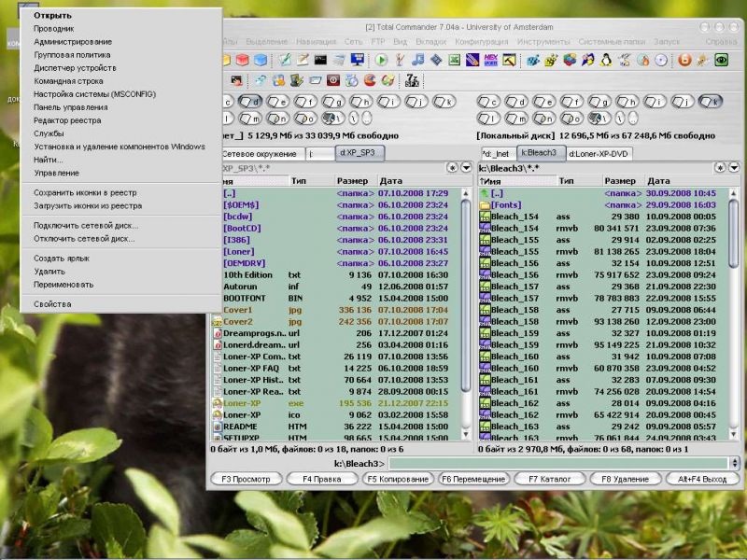Select drive c in right drive bar

click(x=490, y=101)
